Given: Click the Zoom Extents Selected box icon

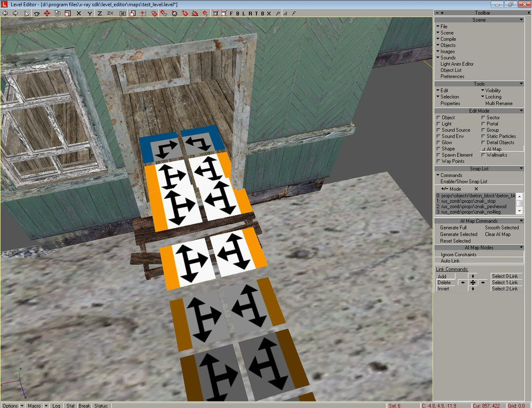Looking at the screenshot, I should pyautogui.click(x=224, y=13).
